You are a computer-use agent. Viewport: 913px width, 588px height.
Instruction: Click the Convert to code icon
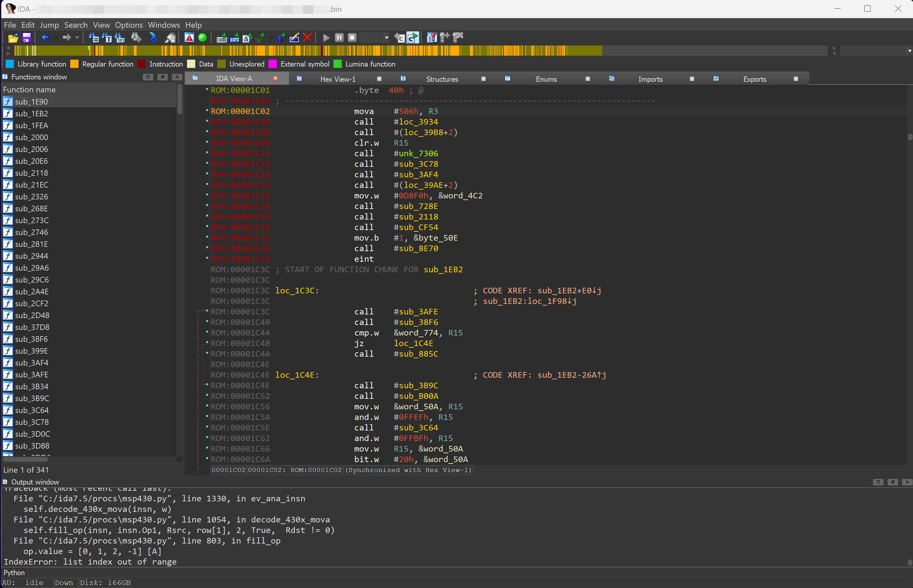point(222,38)
